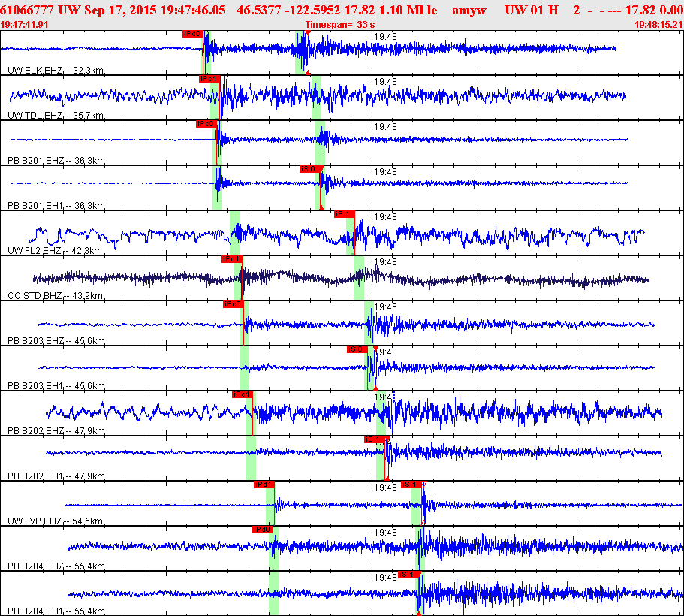The image size is (684, 616).
Task: Select the iPd1 flag on UW LVP EHZ trace
Action: [264, 485]
